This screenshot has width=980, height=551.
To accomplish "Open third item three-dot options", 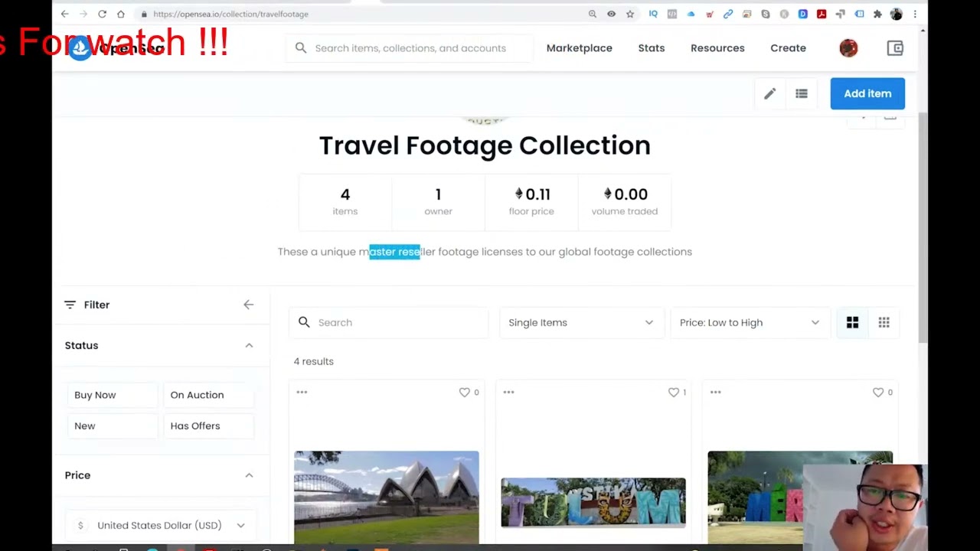I will [x=715, y=392].
